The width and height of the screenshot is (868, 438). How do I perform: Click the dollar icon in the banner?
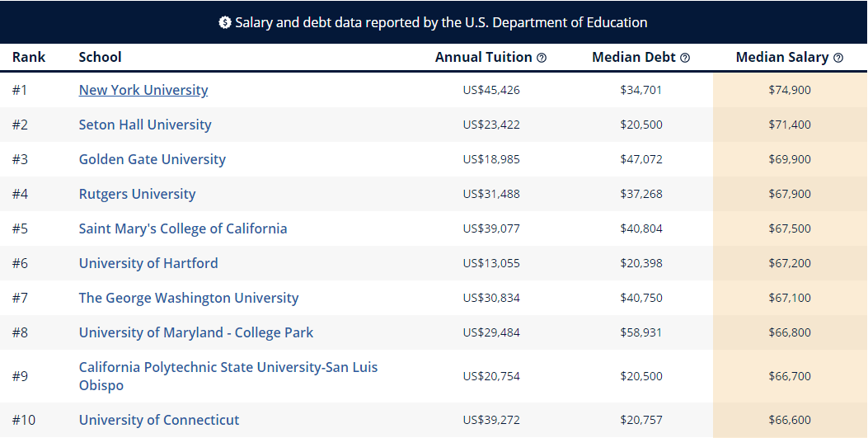[x=225, y=23]
